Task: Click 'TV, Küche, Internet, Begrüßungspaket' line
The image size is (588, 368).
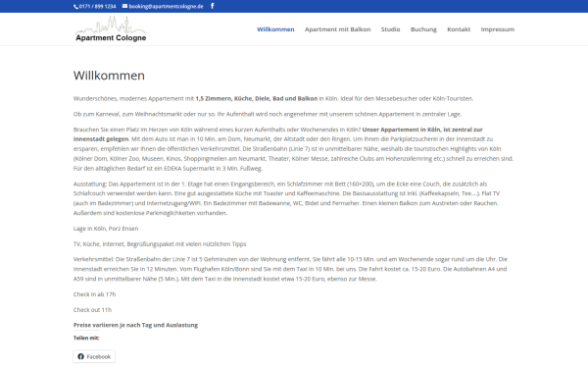Action: click(x=160, y=244)
